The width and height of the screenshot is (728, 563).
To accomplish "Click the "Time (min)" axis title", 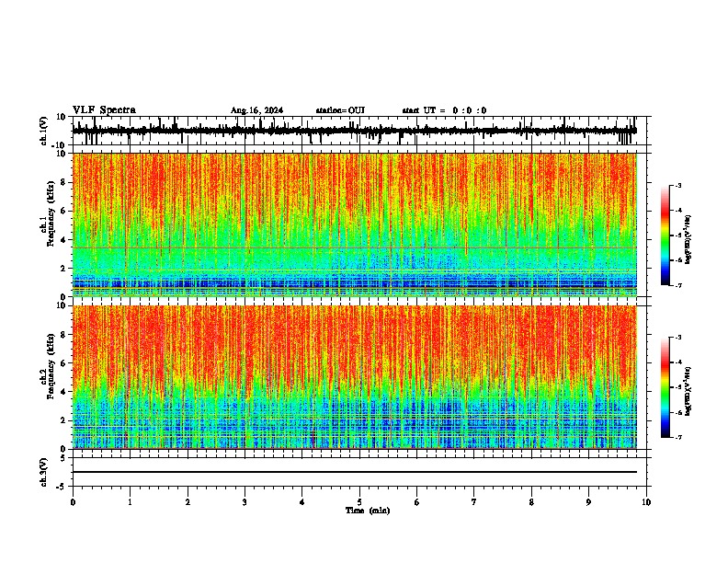I will coord(368,511).
